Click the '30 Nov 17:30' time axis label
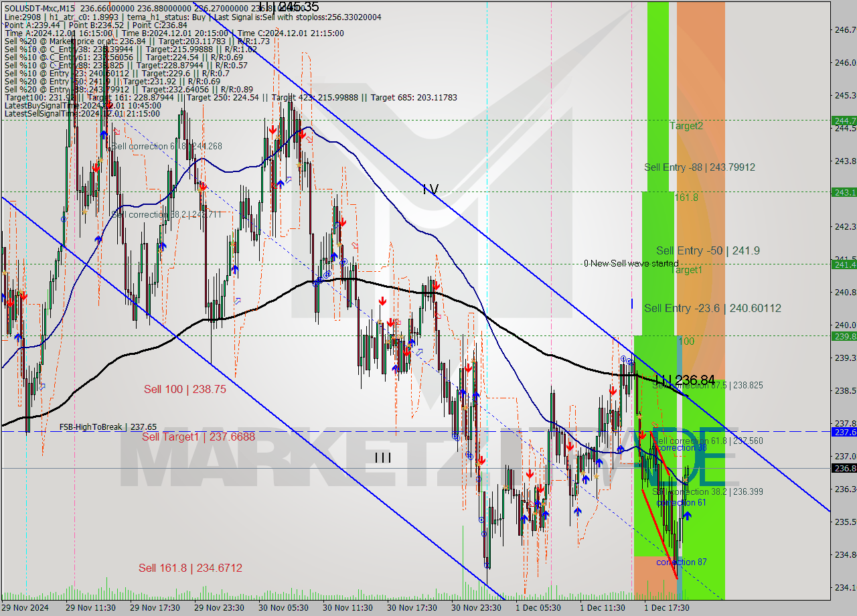857x616 pixels. (412, 607)
